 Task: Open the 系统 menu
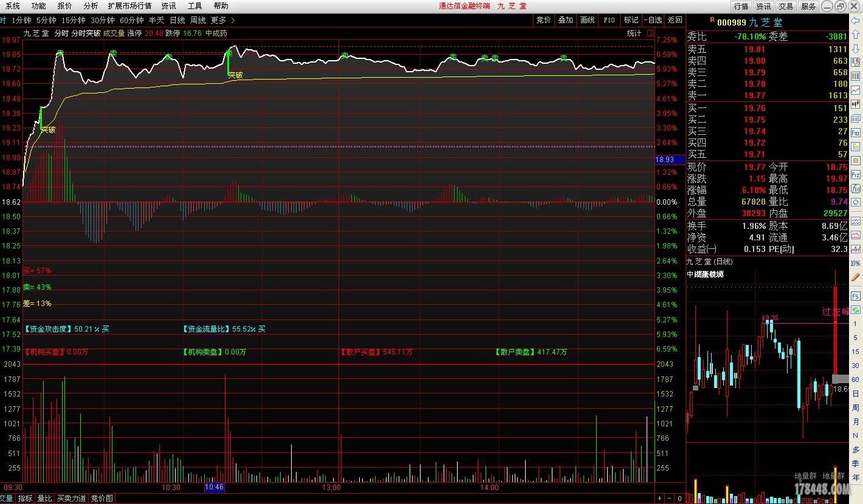12,6
